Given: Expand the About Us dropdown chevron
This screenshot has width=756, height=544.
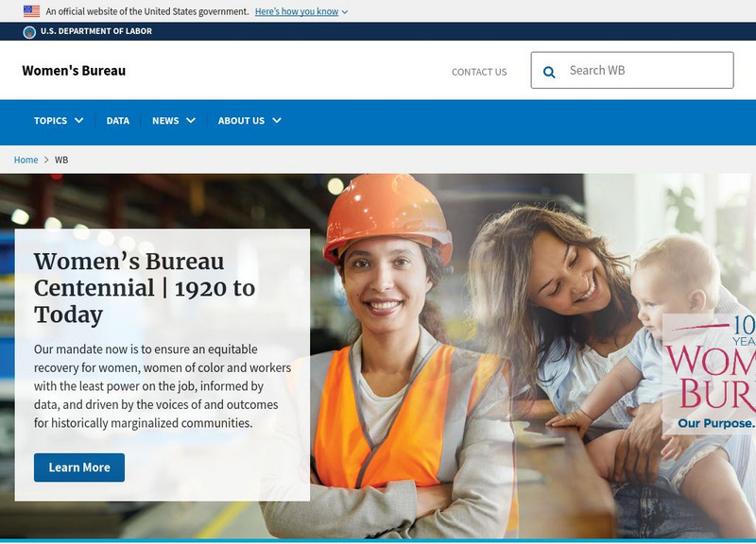Looking at the screenshot, I should [x=277, y=121].
